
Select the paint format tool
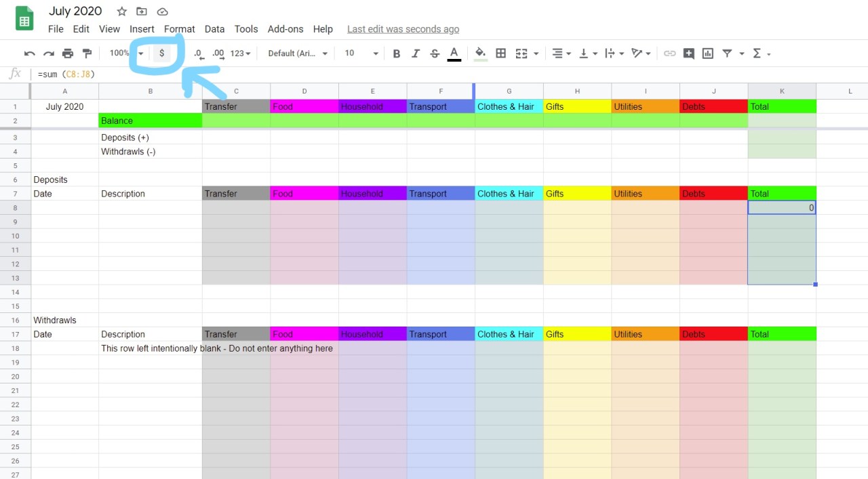tap(87, 53)
